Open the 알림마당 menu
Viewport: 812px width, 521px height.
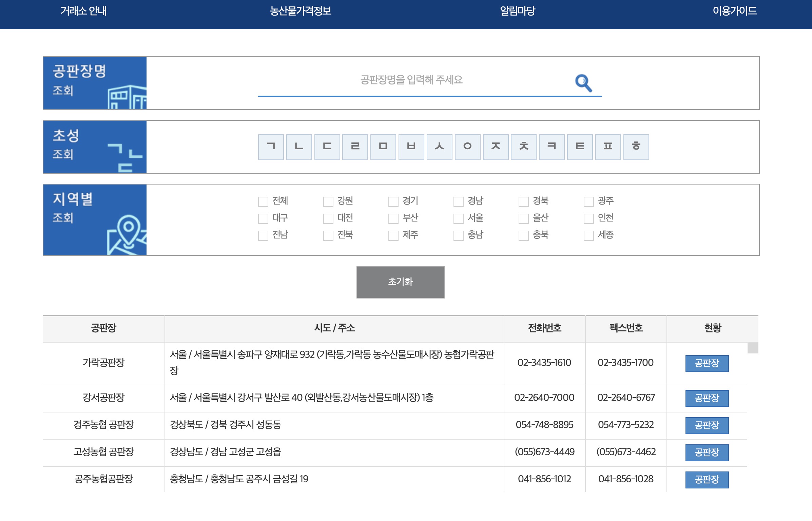[x=517, y=11]
